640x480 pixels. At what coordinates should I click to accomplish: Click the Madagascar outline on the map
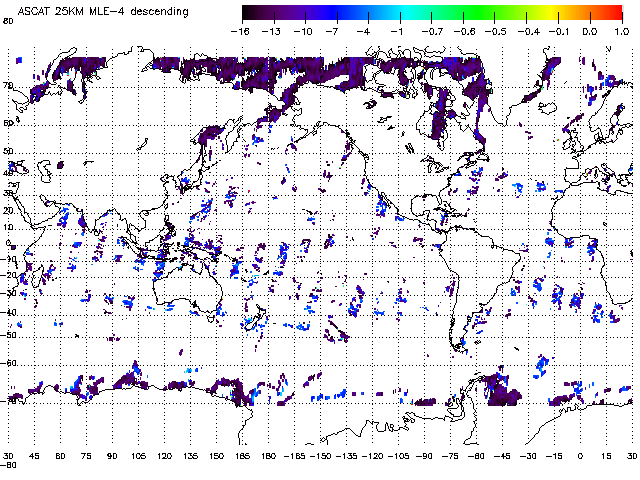(x=37, y=276)
